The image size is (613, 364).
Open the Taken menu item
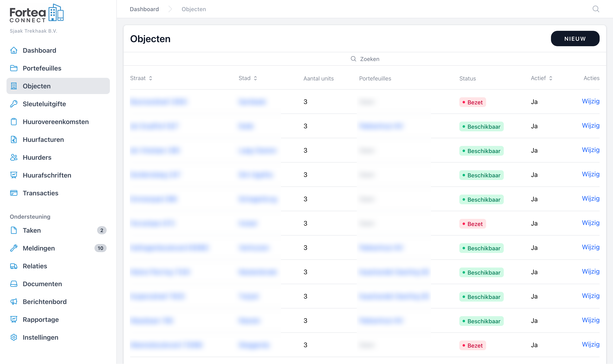pyautogui.click(x=32, y=230)
